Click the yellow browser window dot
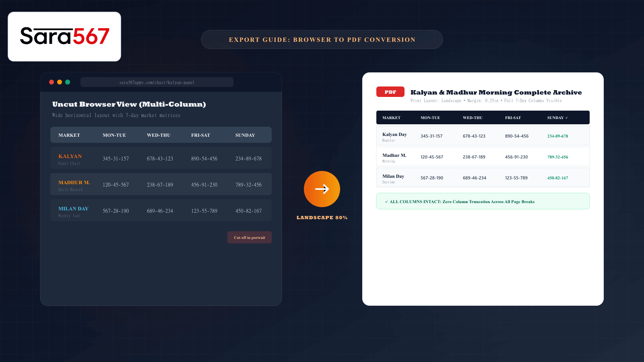Screen dimensions: 644x362 pyautogui.click(x=60, y=82)
